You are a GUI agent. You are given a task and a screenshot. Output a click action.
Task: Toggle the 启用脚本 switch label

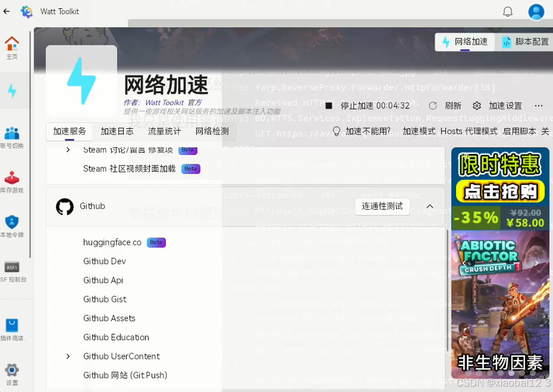520,131
